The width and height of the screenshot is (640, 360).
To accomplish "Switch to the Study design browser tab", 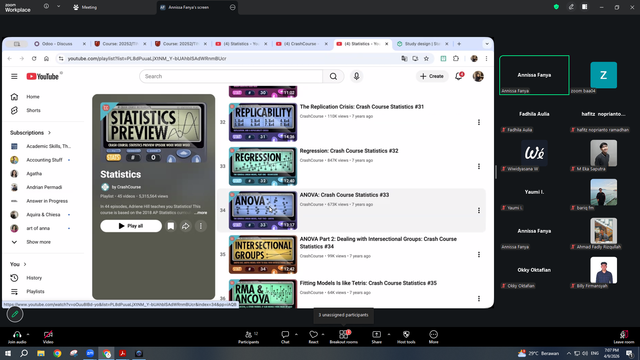I will pyautogui.click(x=422, y=44).
